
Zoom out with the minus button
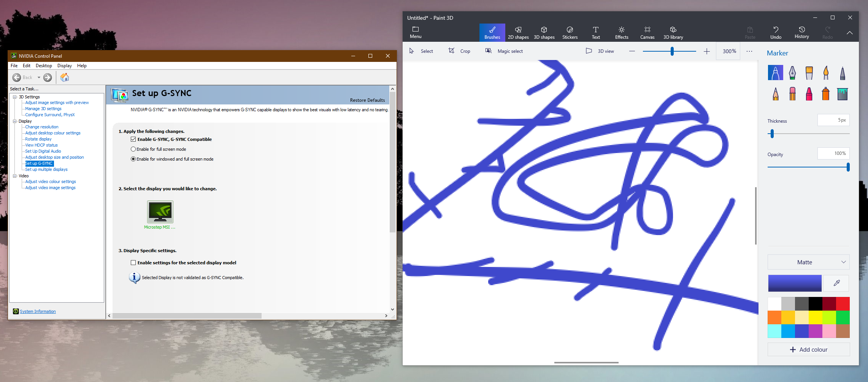pos(632,51)
